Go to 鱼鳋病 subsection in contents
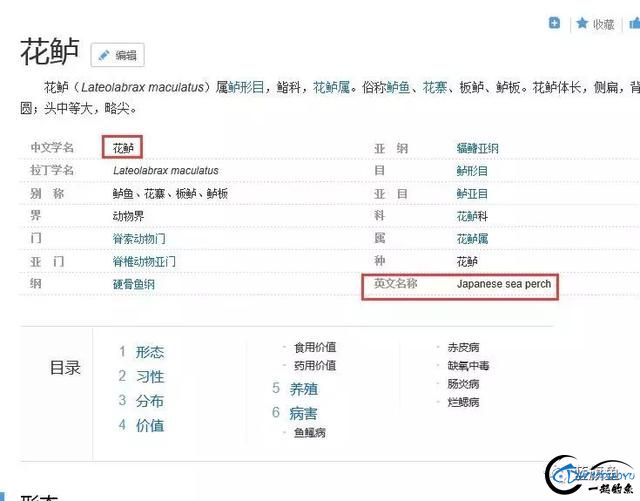This screenshot has width=640, height=501. [x=310, y=432]
